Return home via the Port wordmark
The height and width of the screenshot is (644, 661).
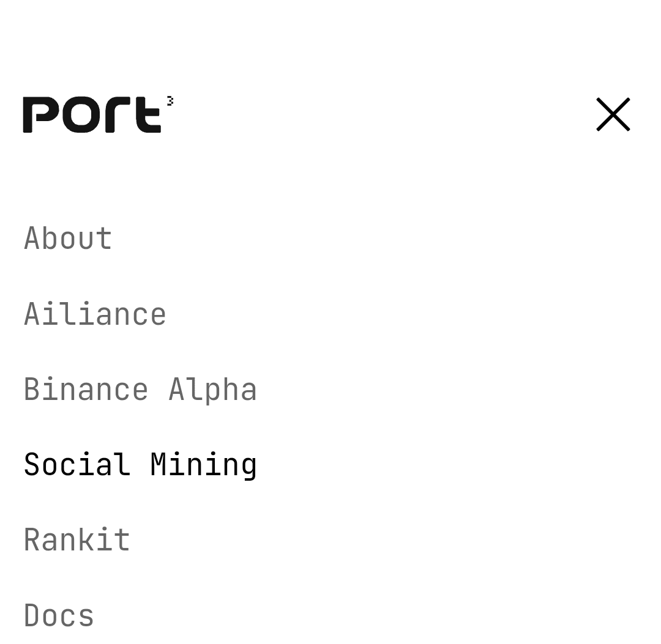pos(92,114)
